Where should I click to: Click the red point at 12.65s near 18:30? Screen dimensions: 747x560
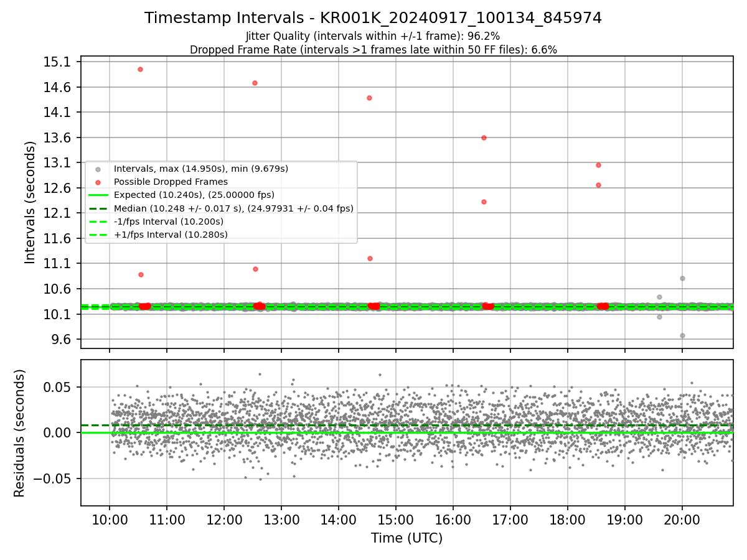(598, 185)
